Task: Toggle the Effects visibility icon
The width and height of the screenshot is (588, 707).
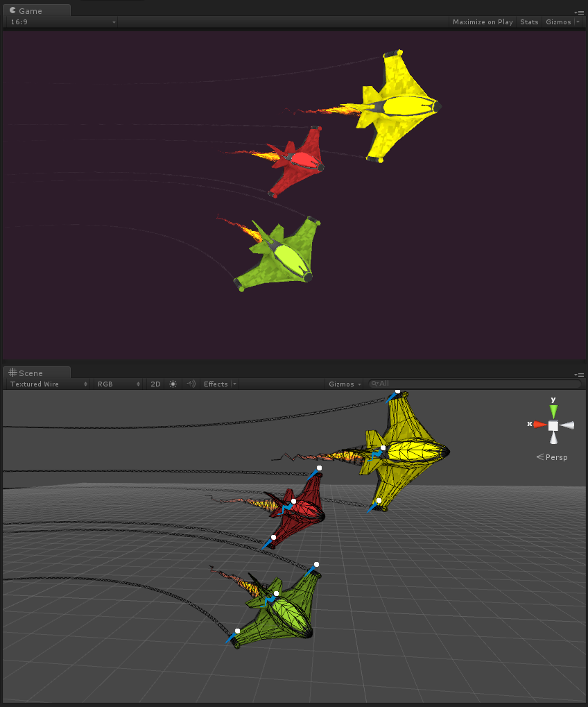Action: (x=215, y=384)
